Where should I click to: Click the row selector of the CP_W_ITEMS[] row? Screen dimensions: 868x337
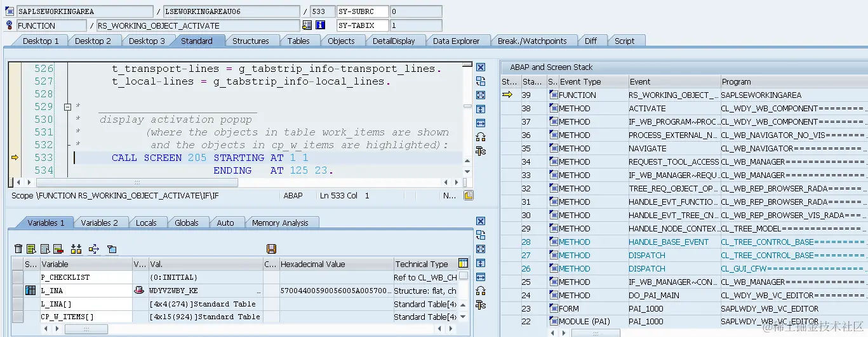[18, 317]
